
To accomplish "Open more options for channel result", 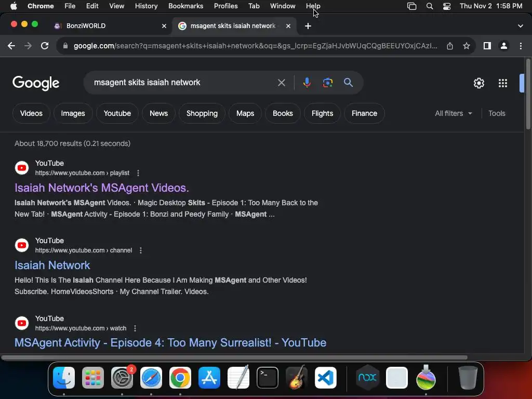I will click(141, 250).
